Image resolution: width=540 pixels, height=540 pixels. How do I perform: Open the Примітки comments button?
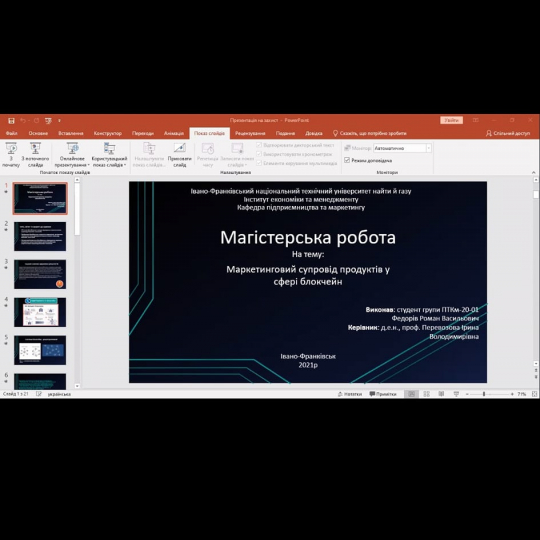pos(383,394)
